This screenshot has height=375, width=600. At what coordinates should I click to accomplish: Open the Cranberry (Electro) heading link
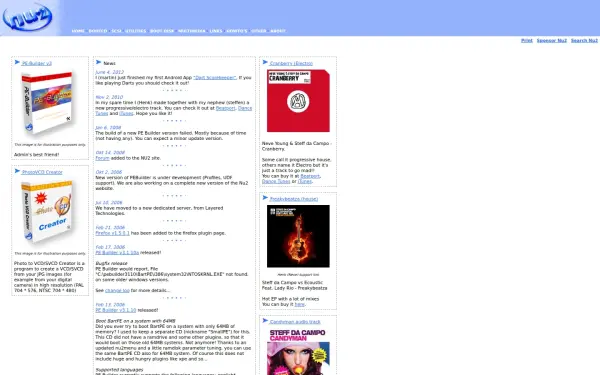[291, 64]
